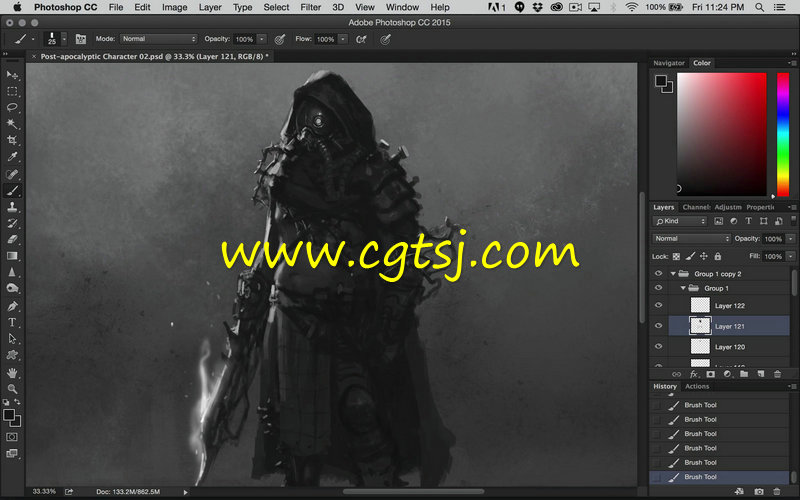The image size is (800, 500).
Task: Open layer style fx menu
Action: pos(694,374)
